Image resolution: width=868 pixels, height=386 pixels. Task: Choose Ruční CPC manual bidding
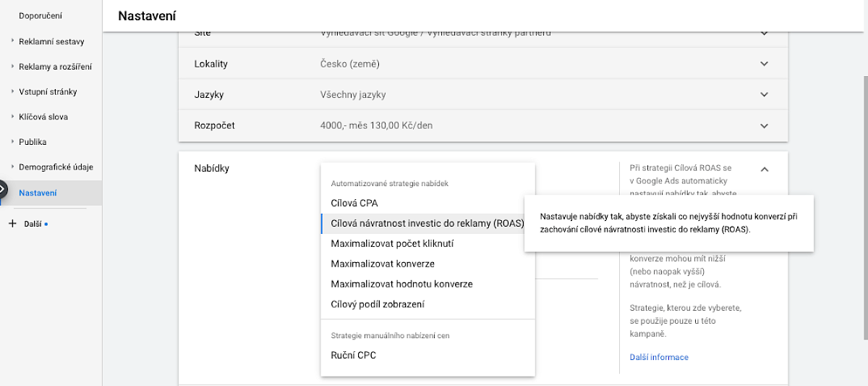[x=354, y=355]
